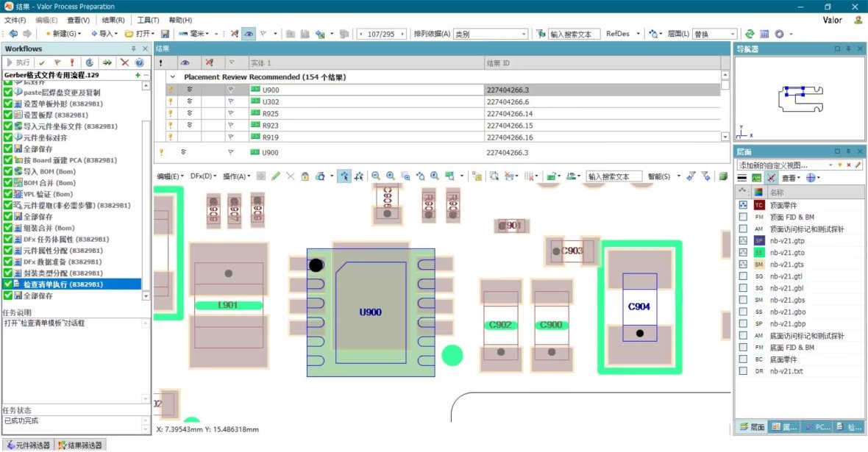Collapse the Placement Review Recommended group
Screen dimensions: 868x452
173,76
